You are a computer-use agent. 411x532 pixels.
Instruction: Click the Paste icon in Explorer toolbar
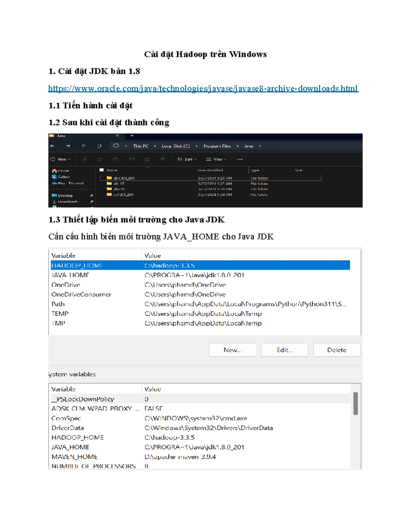click(x=116, y=159)
